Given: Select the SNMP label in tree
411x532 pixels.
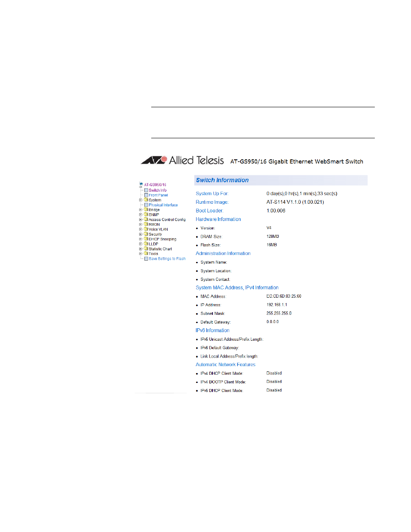Looking at the screenshot, I should (154, 215).
